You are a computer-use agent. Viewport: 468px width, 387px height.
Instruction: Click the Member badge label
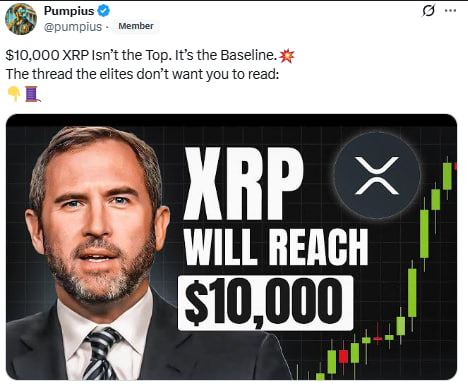pos(136,26)
